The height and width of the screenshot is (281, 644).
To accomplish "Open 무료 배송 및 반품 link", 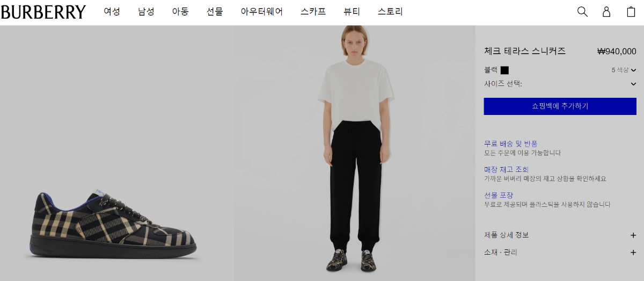I will point(511,143).
